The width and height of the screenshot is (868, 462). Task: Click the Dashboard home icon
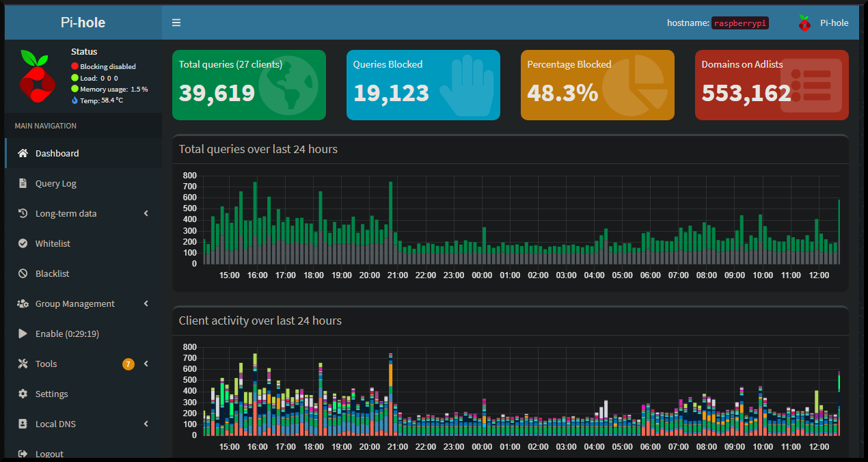click(23, 153)
